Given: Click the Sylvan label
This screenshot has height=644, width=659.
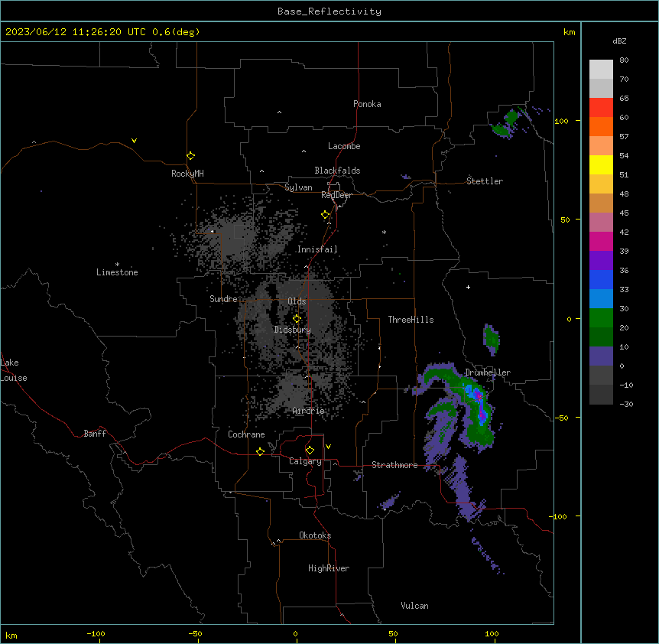Looking at the screenshot, I should 298,187.
